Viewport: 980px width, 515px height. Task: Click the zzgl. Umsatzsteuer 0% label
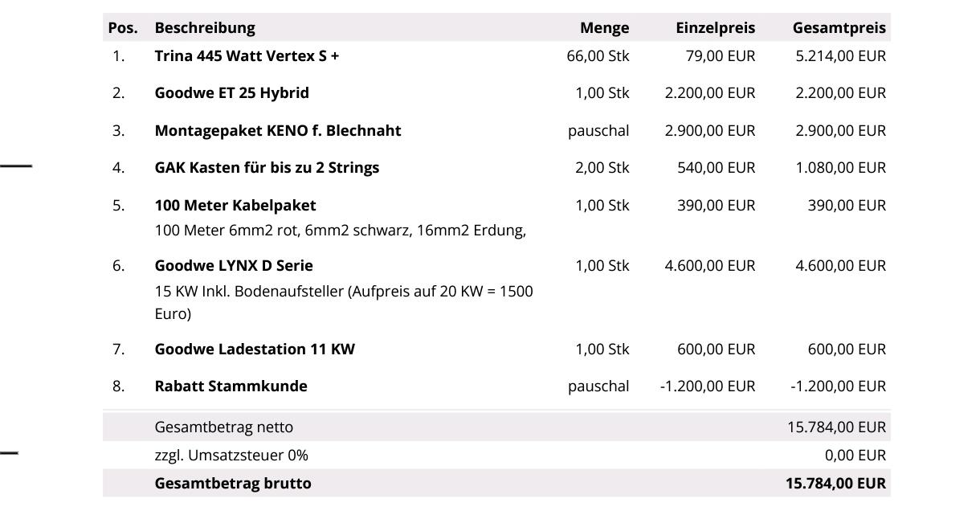[x=231, y=456]
